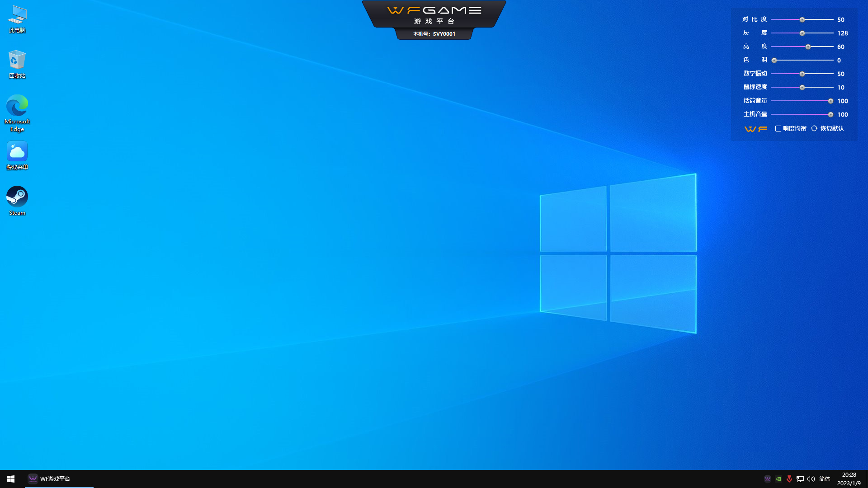Click the WF tray icon in system tray

768,479
